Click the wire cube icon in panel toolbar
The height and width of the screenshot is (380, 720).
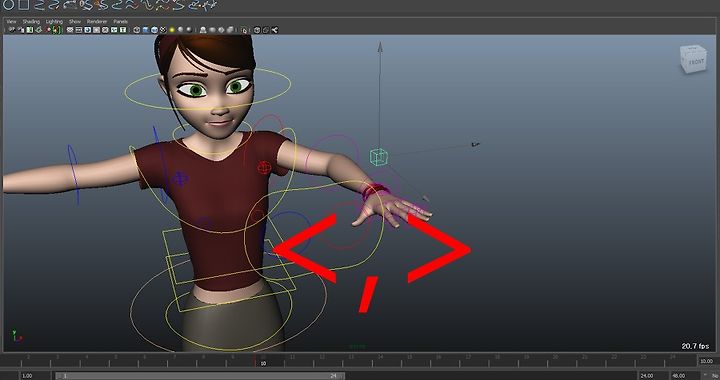[257, 30]
